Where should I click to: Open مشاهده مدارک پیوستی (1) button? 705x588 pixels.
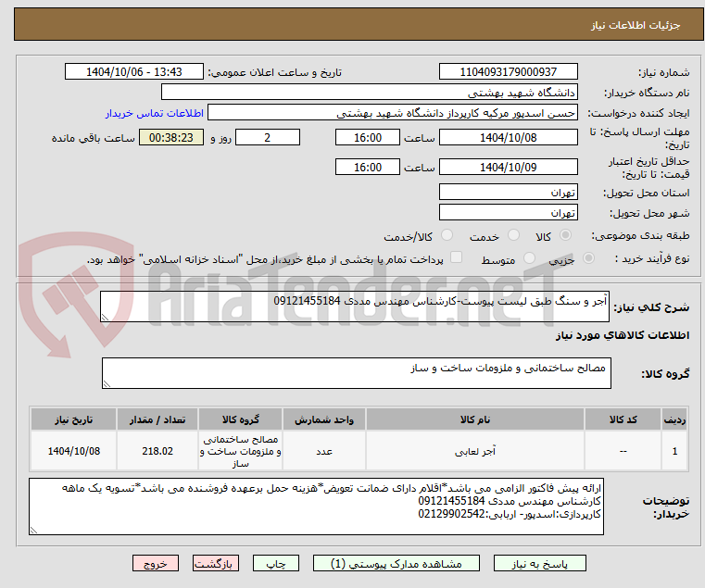pyautogui.click(x=397, y=563)
